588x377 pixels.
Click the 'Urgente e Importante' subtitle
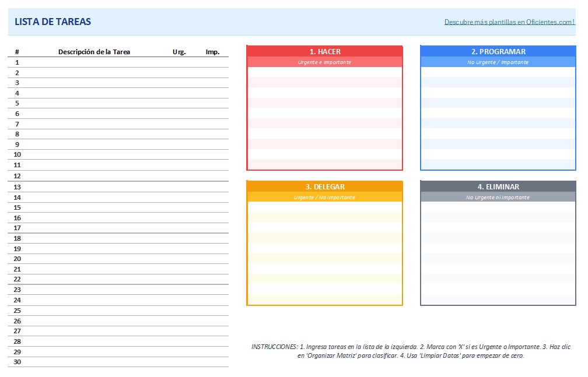[325, 62]
